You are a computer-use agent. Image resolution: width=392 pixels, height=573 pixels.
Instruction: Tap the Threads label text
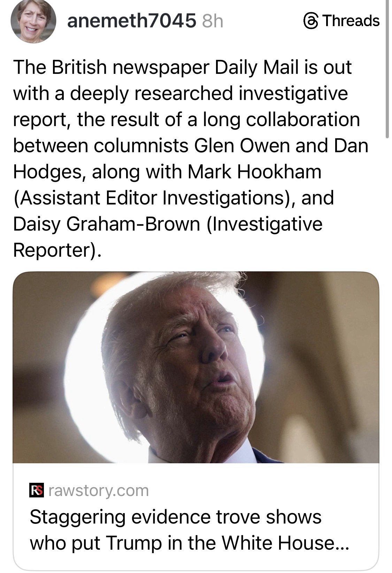coord(351,21)
